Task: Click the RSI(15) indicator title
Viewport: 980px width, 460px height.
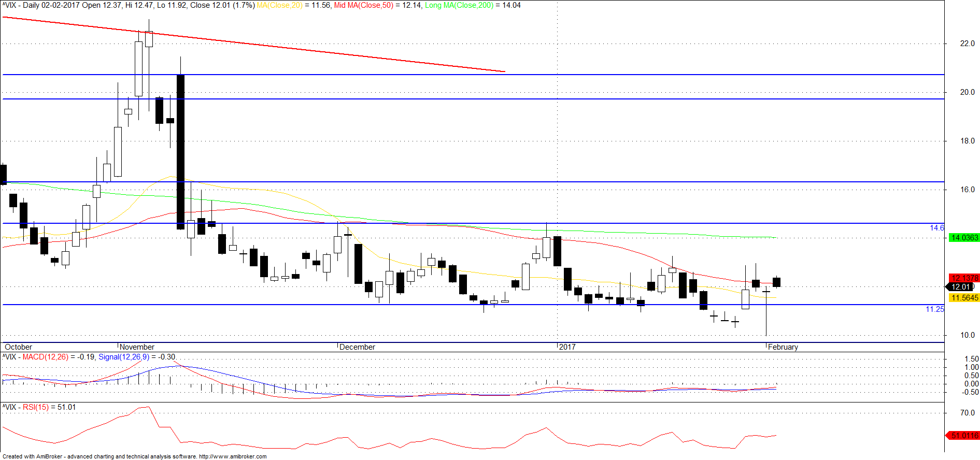Action: [x=36, y=407]
